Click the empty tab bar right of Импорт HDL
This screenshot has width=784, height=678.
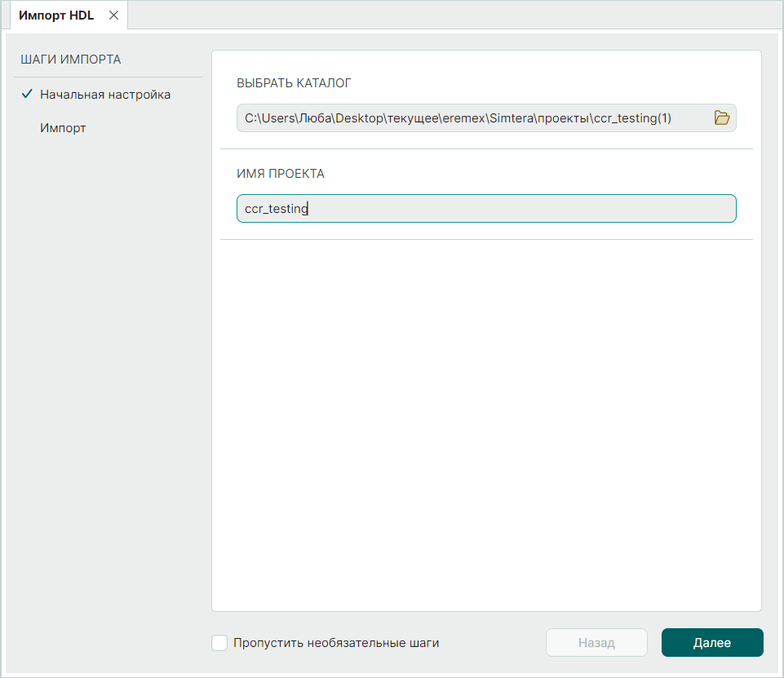point(449,16)
